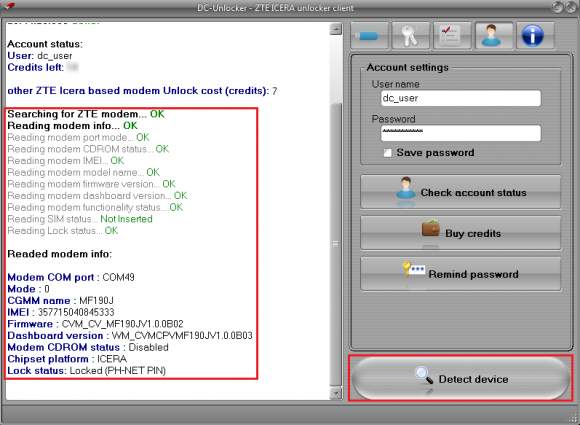
Task: Click the log vertical scrollbar thumb
Action: point(335,244)
